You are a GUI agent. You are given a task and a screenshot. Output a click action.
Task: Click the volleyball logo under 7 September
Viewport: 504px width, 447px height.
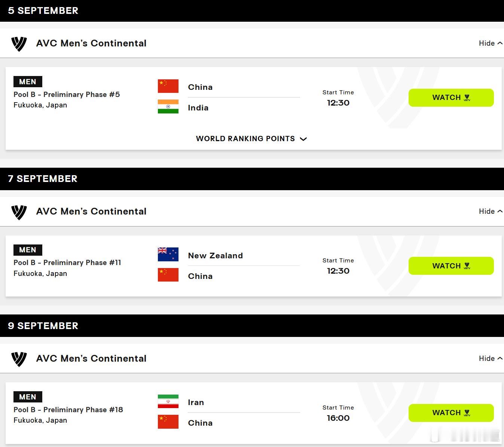click(x=19, y=212)
